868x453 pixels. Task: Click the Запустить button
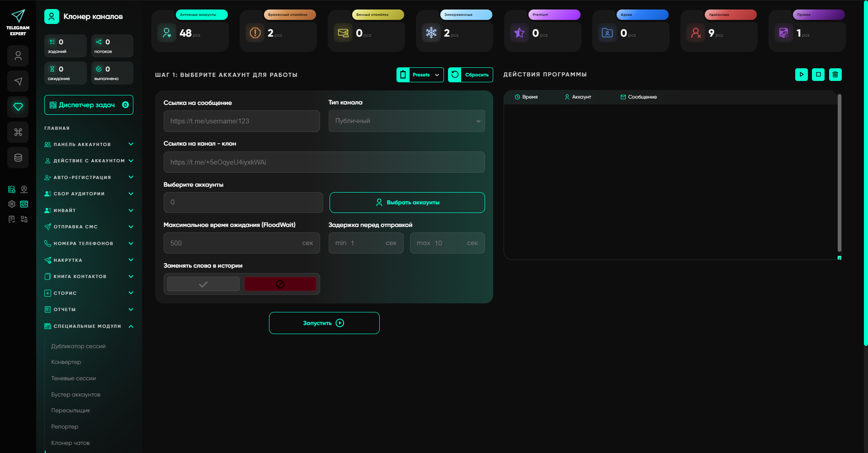tap(324, 323)
